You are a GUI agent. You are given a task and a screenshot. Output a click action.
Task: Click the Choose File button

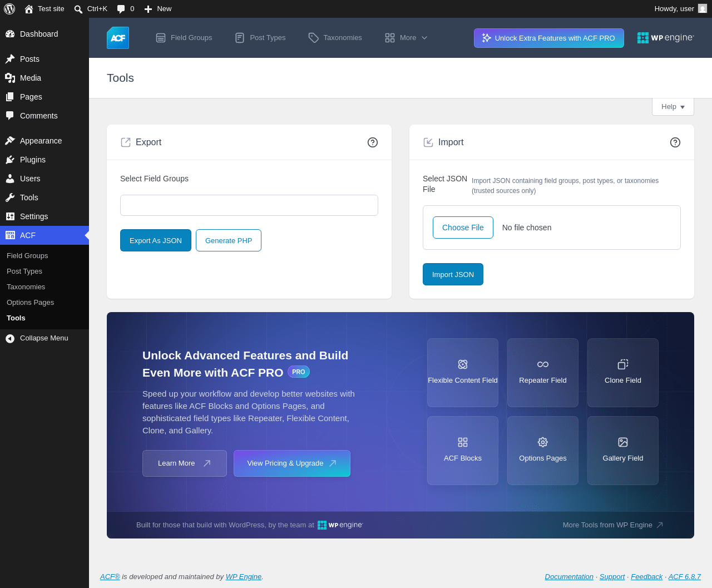(x=463, y=228)
